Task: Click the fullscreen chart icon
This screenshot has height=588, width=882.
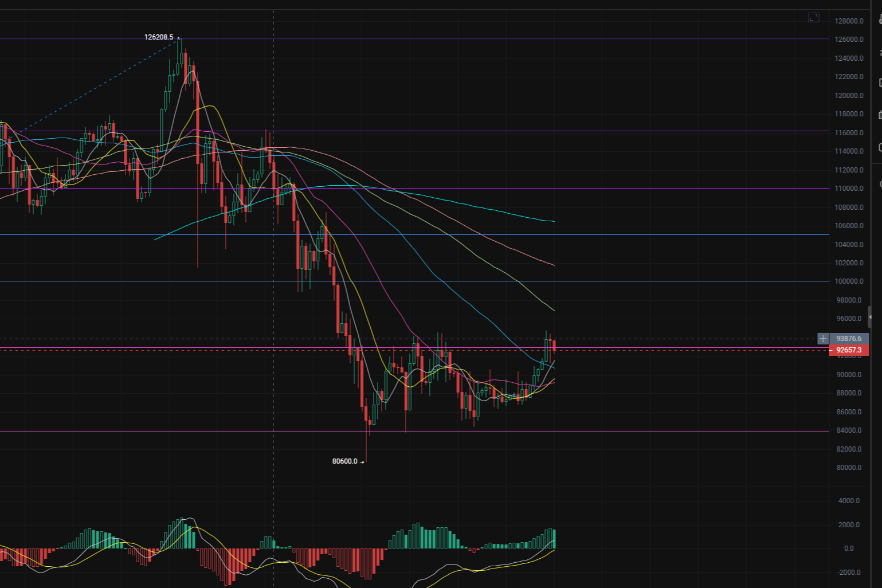Action: tap(814, 18)
